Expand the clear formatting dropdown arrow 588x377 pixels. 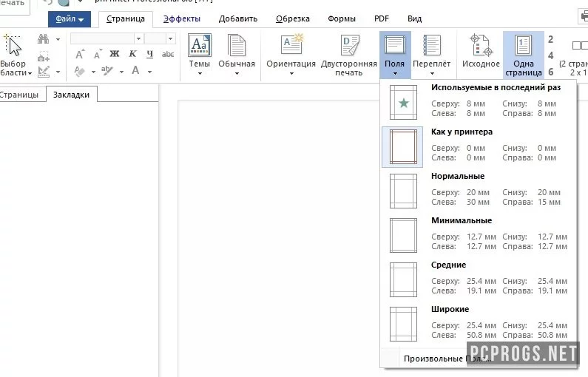[x=93, y=72]
